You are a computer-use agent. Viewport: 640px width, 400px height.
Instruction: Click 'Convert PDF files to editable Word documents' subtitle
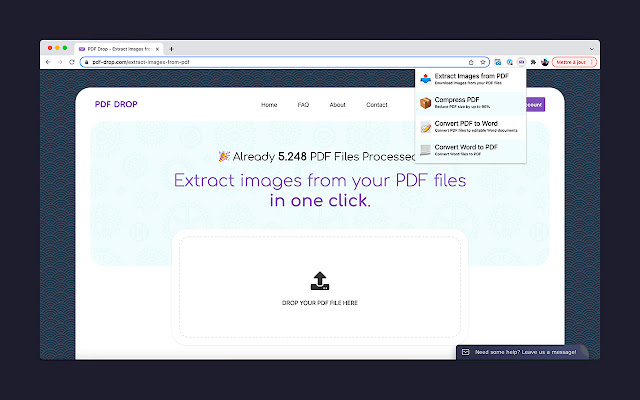tap(476, 131)
